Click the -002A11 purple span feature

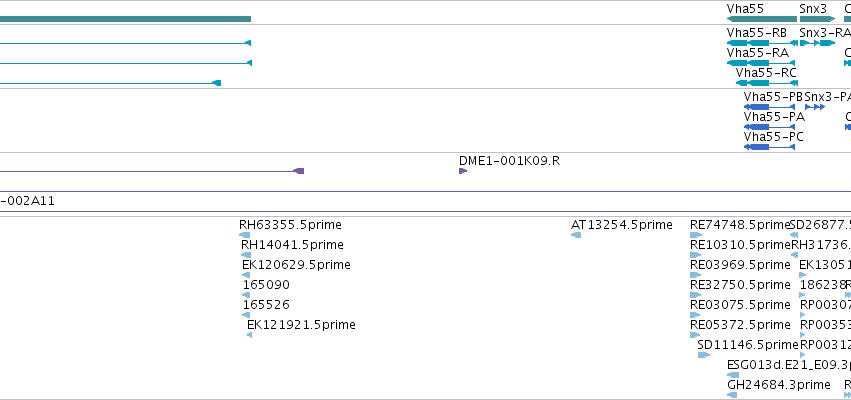[x=426, y=201]
